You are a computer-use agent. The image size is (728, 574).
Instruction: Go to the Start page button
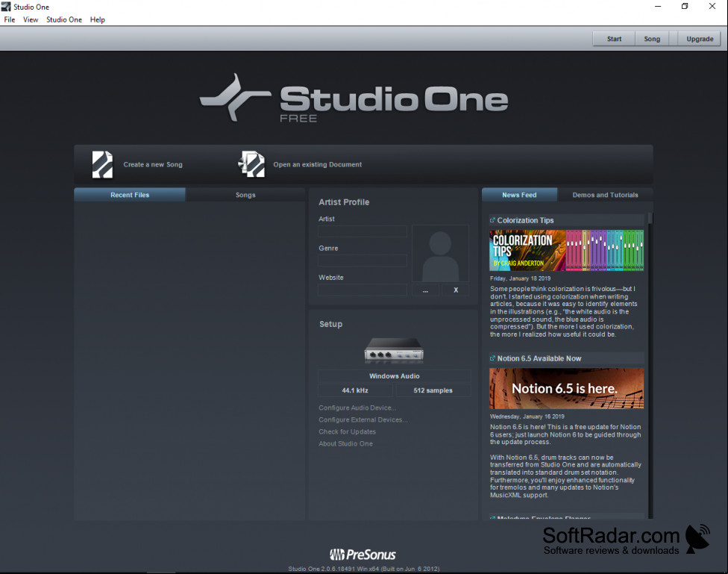tap(614, 39)
